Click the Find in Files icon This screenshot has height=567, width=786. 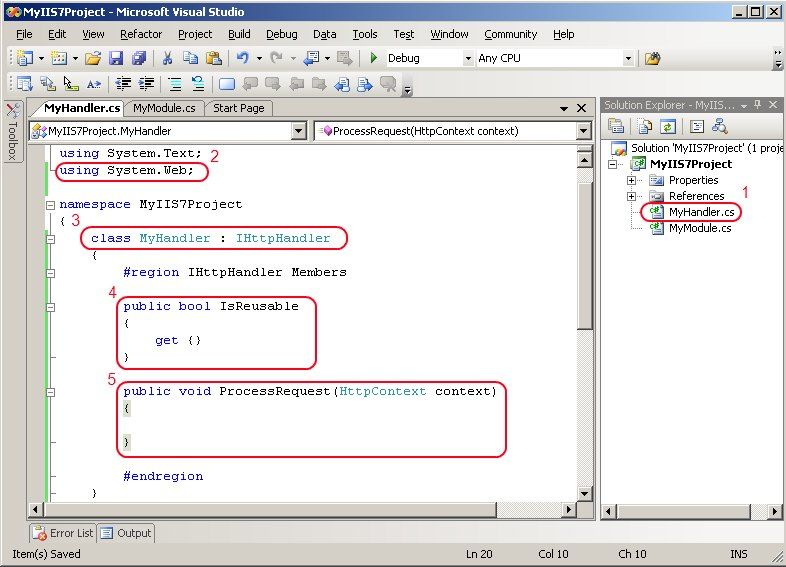pyautogui.click(x=652, y=59)
